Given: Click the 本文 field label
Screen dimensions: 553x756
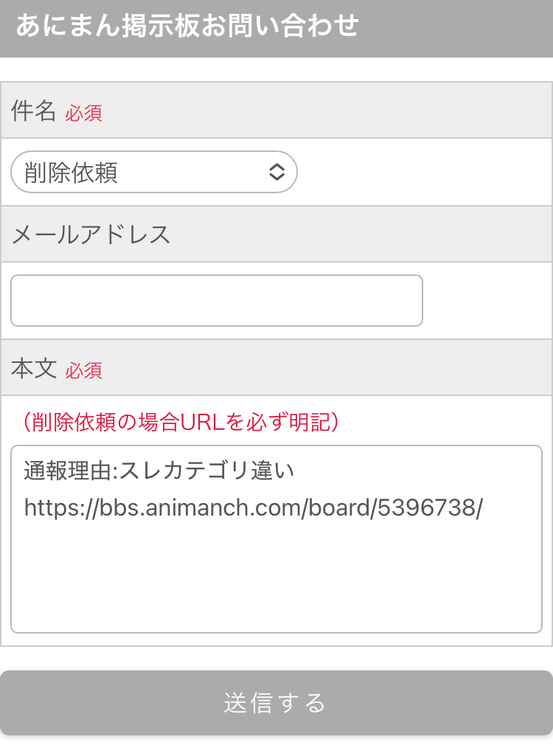Looking at the screenshot, I should click(x=33, y=369).
